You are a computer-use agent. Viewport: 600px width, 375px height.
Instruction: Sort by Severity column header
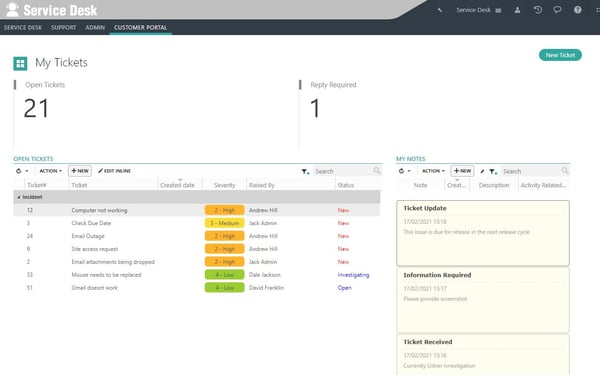coord(225,185)
